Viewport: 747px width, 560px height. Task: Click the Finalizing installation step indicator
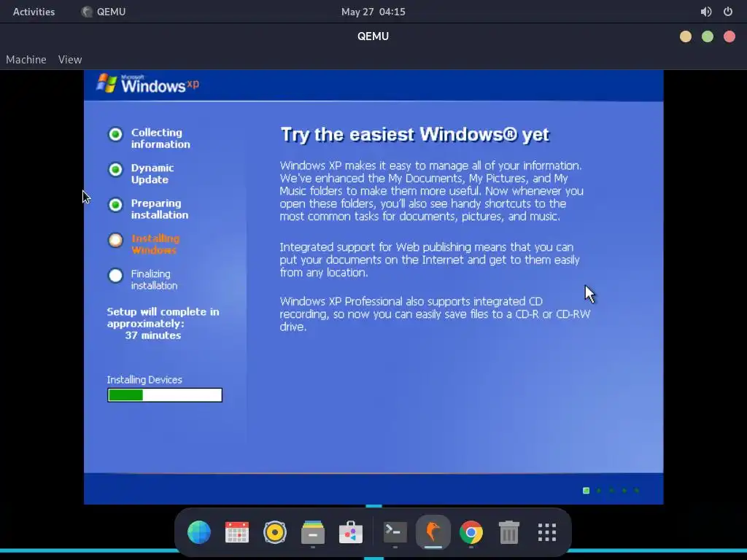(x=115, y=276)
